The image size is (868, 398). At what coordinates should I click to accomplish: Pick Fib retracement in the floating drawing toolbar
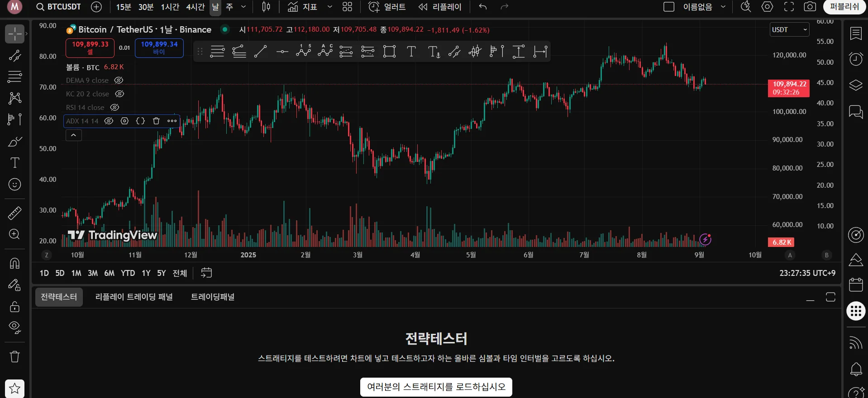click(217, 52)
